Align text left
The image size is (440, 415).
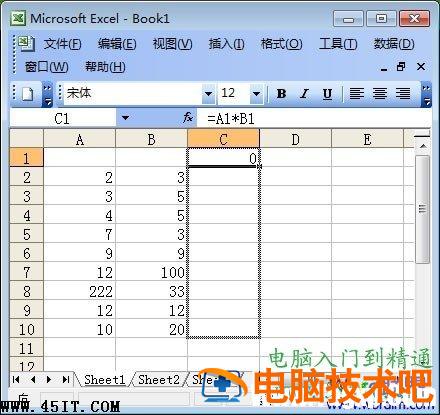tap(356, 94)
